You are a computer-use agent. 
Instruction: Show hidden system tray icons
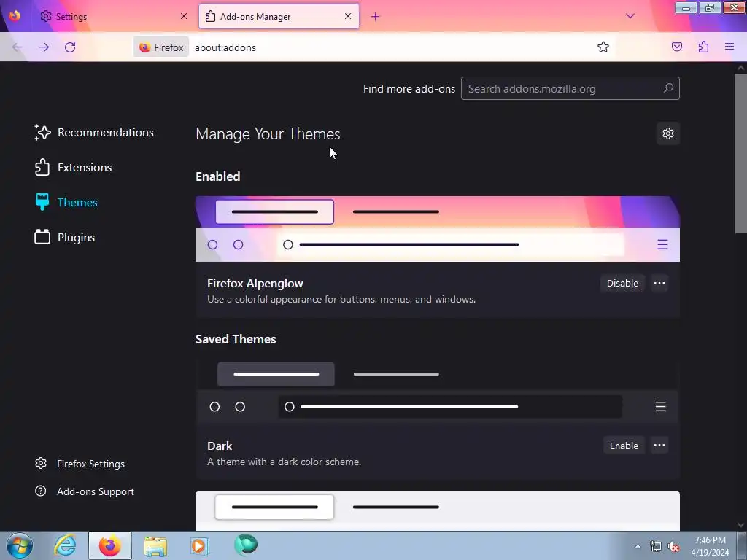point(638,546)
